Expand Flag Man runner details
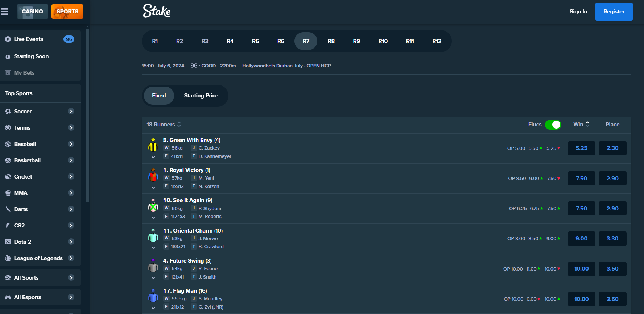This screenshot has height=314, width=644. [x=153, y=308]
